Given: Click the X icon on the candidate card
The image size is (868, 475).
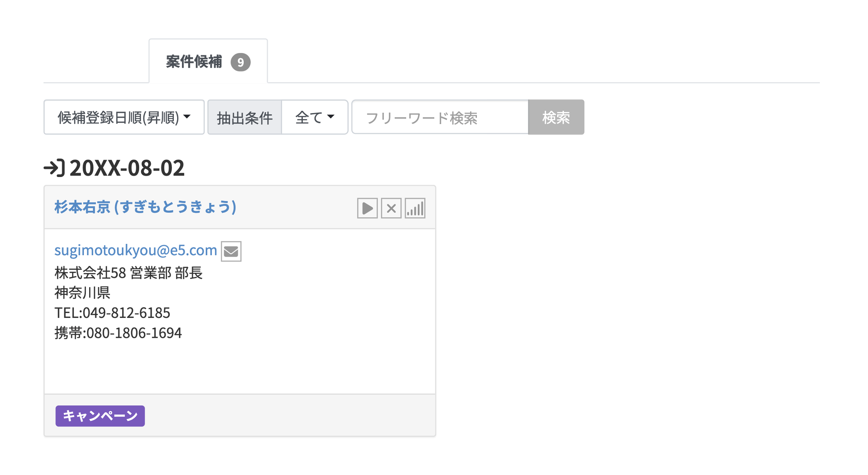Looking at the screenshot, I should coord(391,208).
